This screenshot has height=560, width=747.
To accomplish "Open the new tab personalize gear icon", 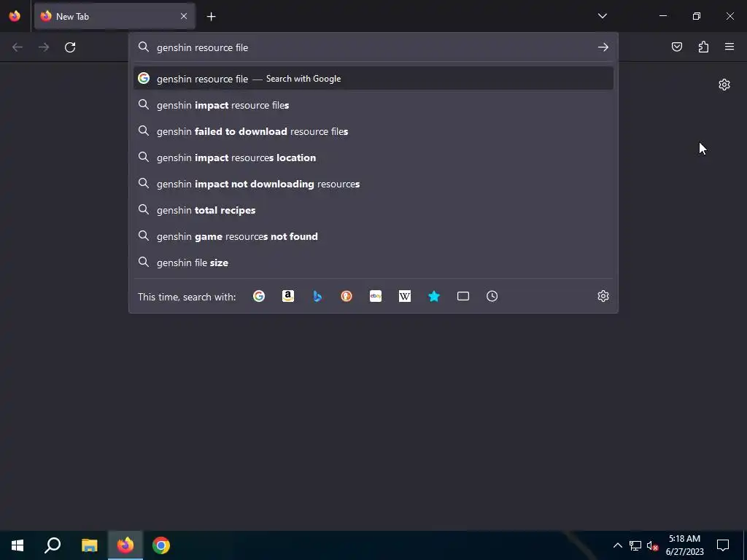I will pos(724,85).
